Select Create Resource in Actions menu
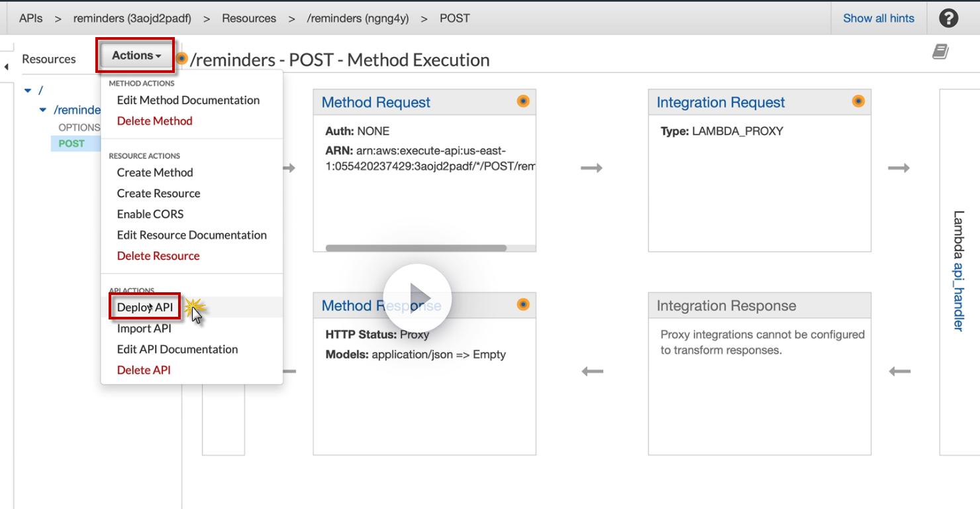980x509 pixels. (x=158, y=194)
